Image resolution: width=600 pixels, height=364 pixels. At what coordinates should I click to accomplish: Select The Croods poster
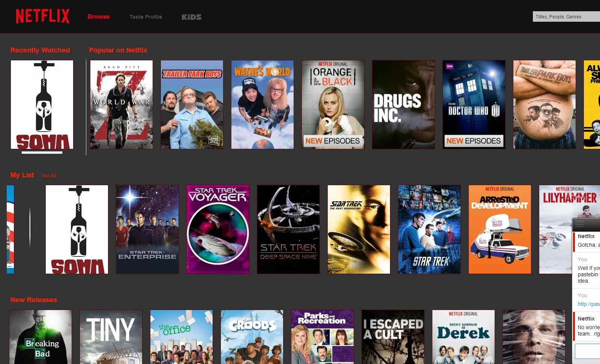[x=252, y=337]
